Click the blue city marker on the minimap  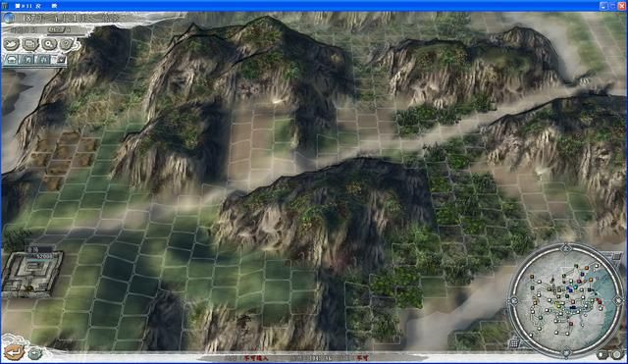570,289
